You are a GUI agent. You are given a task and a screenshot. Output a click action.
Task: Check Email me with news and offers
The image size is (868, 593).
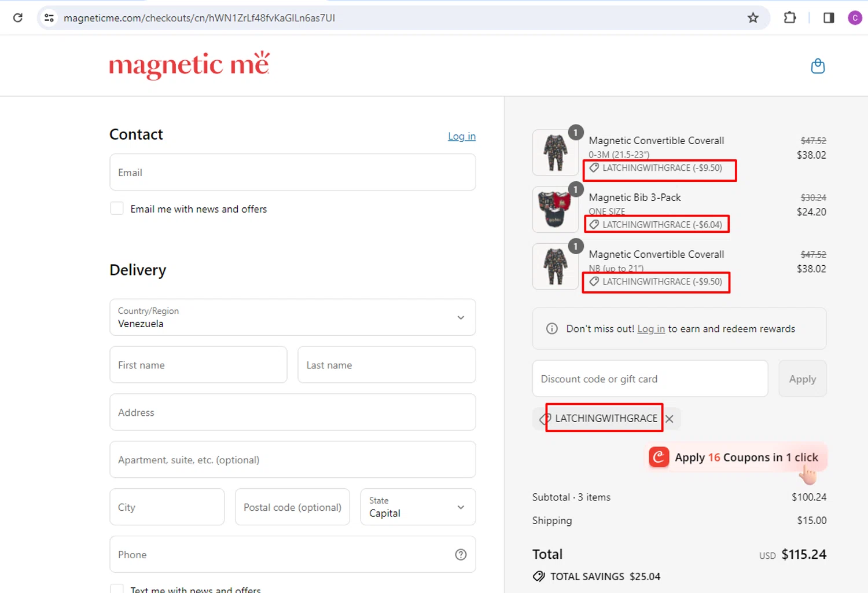pyautogui.click(x=117, y=208)
